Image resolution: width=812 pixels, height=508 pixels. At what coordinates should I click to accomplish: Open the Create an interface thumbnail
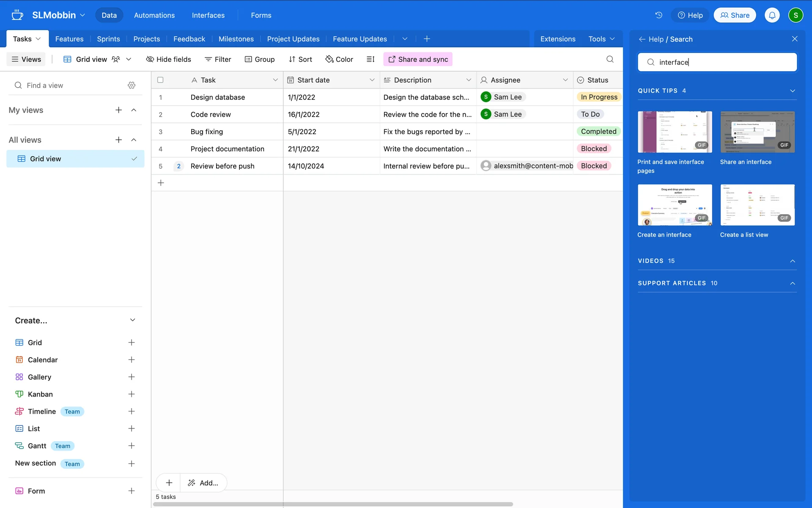tap(675, 205)
